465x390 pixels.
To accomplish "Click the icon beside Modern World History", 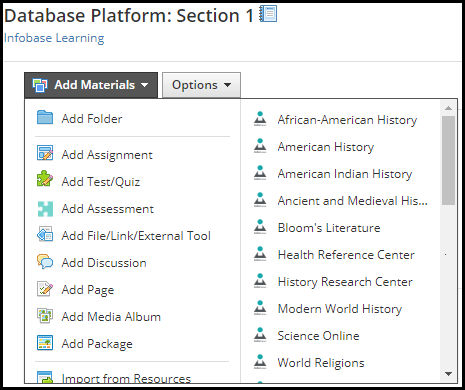I will click(x=260, y=308).
